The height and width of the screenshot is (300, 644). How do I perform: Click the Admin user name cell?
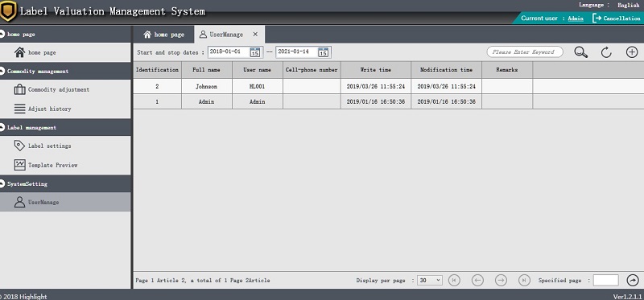(257, 101)
